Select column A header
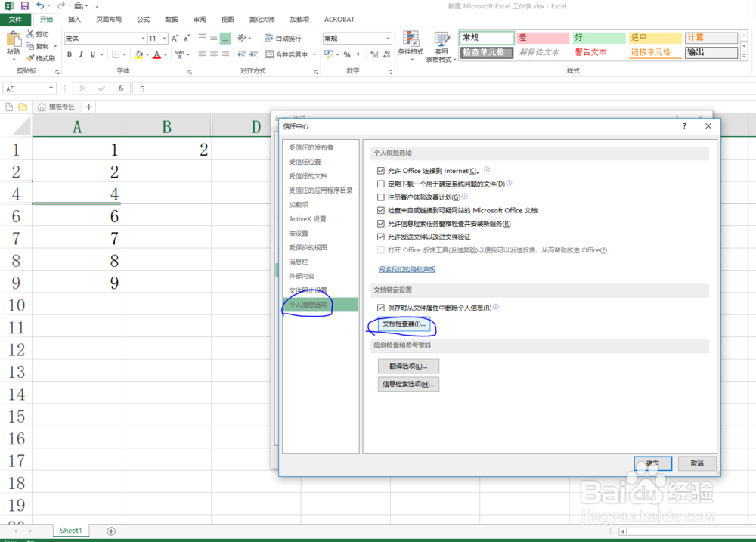Screen dimensions: 756x542 (x=77, y=126)
